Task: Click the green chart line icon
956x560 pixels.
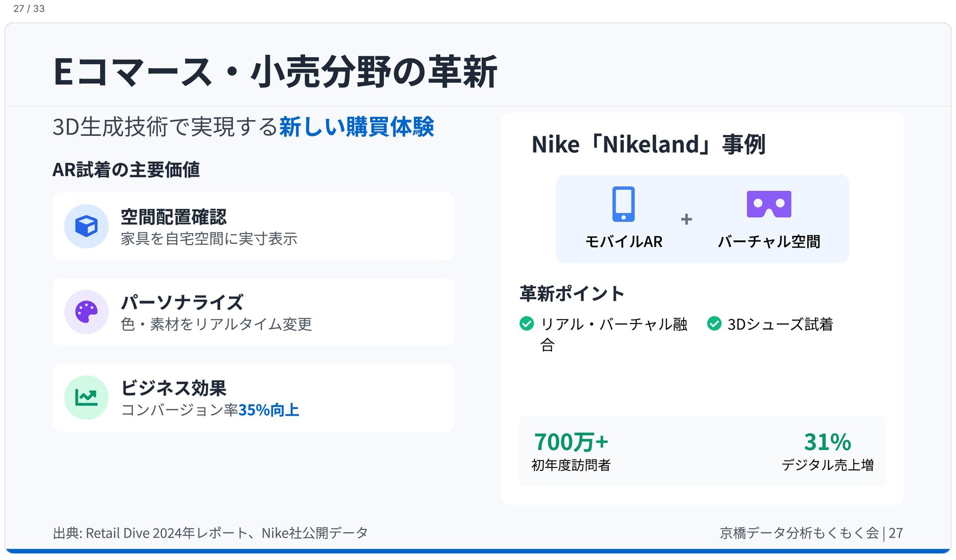Action: coord(86,397)
